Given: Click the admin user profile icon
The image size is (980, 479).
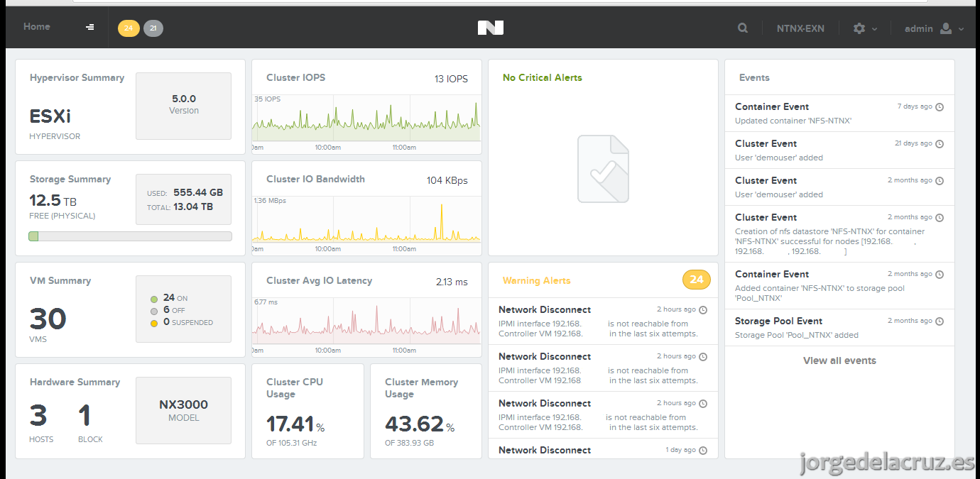Looking at the screenshot, I should (x=945, y=28).
